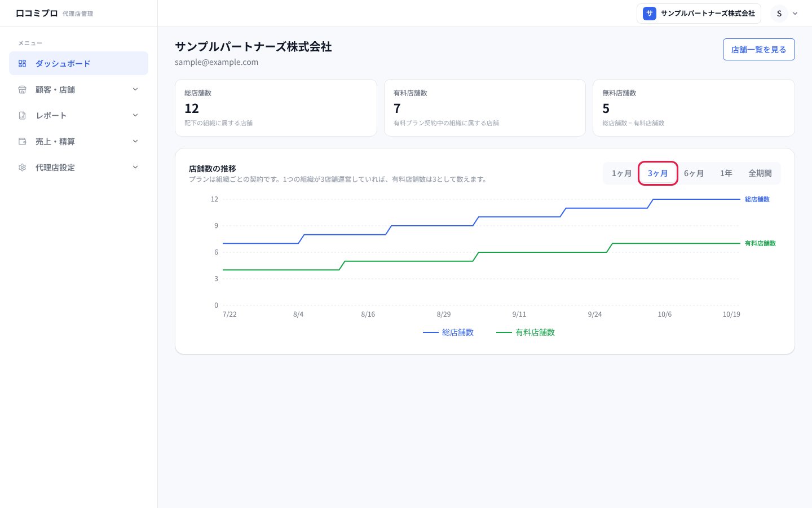Image resolution: width=812 pixels, height=508 pixels.
Task: Click the page heading サンプルパートナーズ株式会社
Action: [253, 47]
